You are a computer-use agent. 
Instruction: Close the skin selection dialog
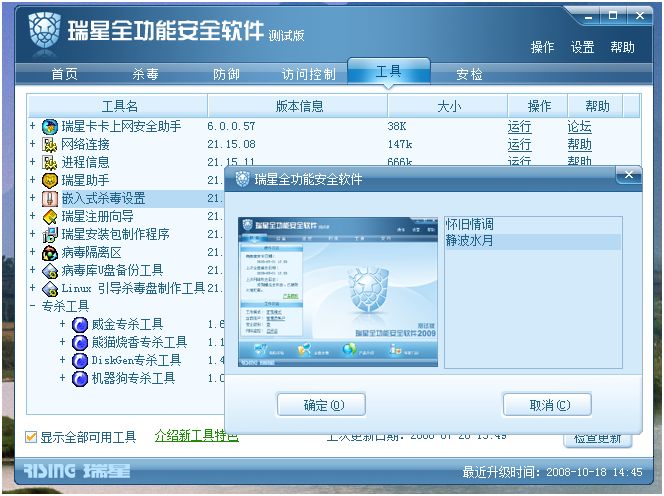[x=629, y=175]
